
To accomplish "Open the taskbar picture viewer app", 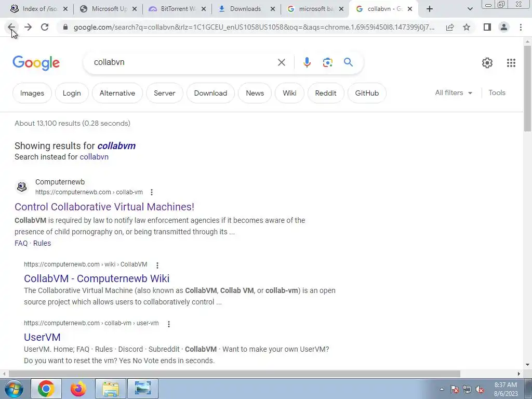I will [x=143, y=389].
